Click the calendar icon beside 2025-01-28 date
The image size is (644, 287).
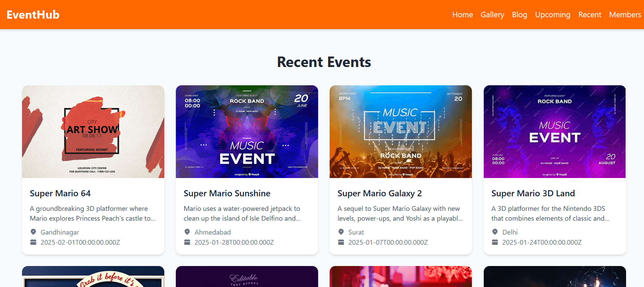(x=187, y=242)
